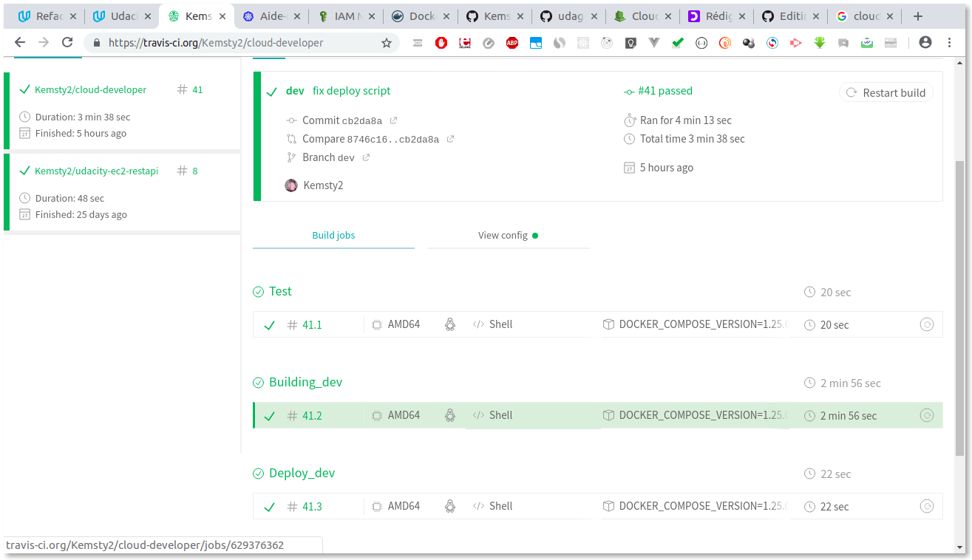Open external link icon next to Commit cb2da8a

pos(393,120)
